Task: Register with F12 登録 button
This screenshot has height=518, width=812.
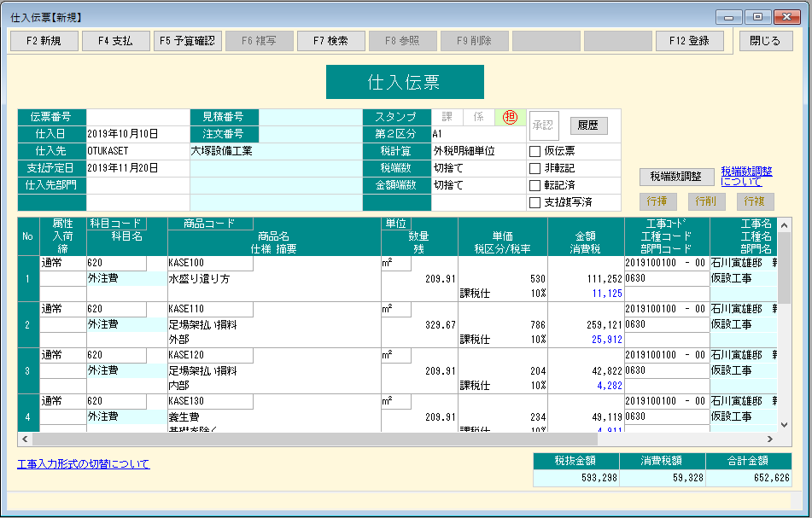Action: pos(689,41)
